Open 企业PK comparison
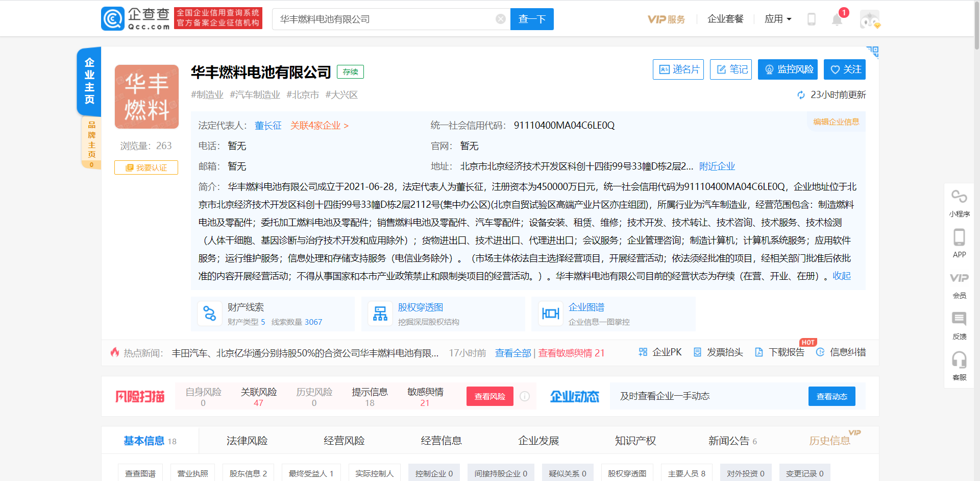 660,352
